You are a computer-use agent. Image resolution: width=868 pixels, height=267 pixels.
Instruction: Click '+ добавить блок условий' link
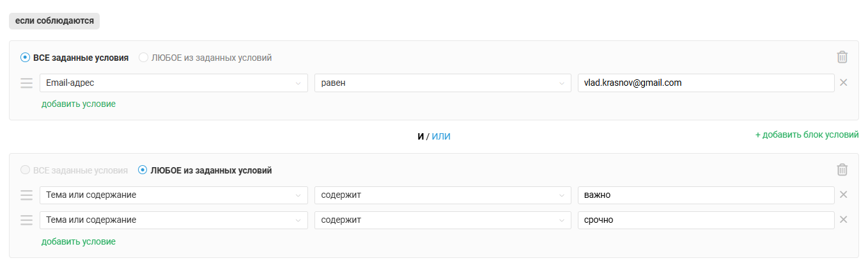807,134
